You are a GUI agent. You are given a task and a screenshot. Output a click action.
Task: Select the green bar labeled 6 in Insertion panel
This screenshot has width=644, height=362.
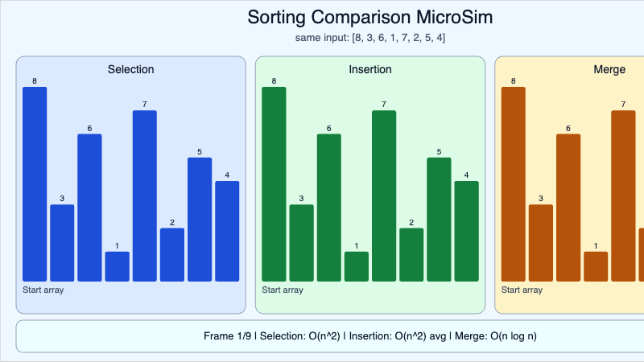(328, 208)
